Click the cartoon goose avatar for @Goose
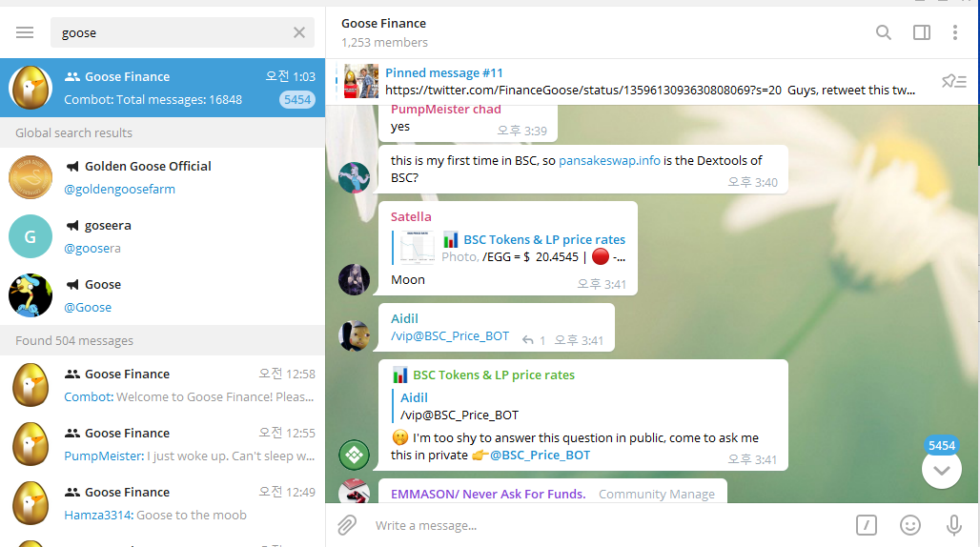Image resolution: width=980 pixels, height=547 pixels. (31, 295)
